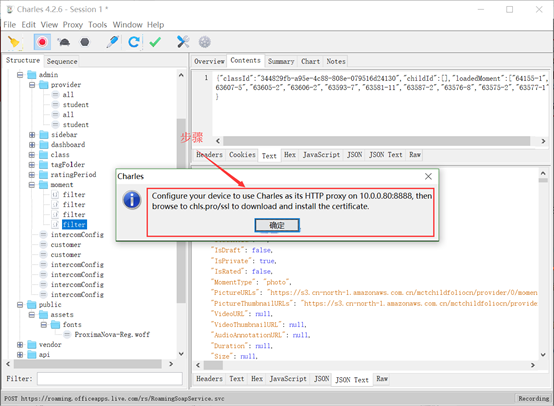Image resolution: width=554 pixels, height=406 pixels.
Task: Open the Help menu
Action: pyautogui.click(x=155, y=25)
